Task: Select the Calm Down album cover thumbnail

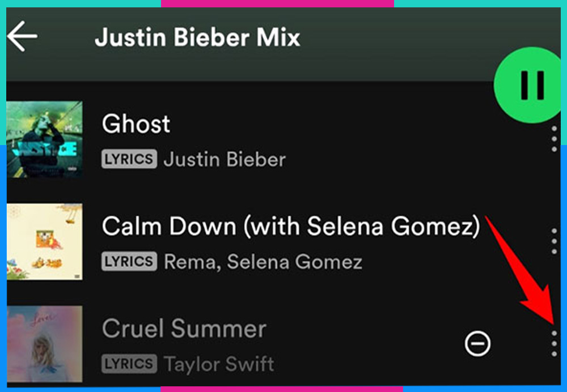Action: pos(44,242)
